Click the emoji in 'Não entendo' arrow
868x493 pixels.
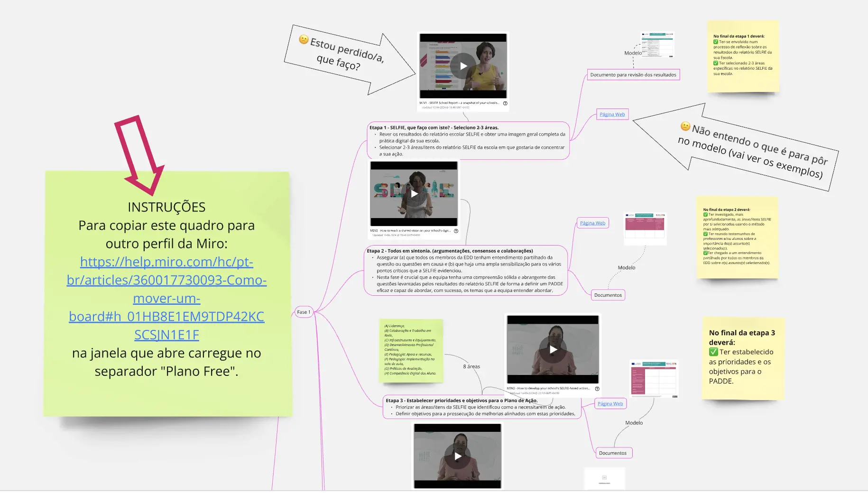685,126
